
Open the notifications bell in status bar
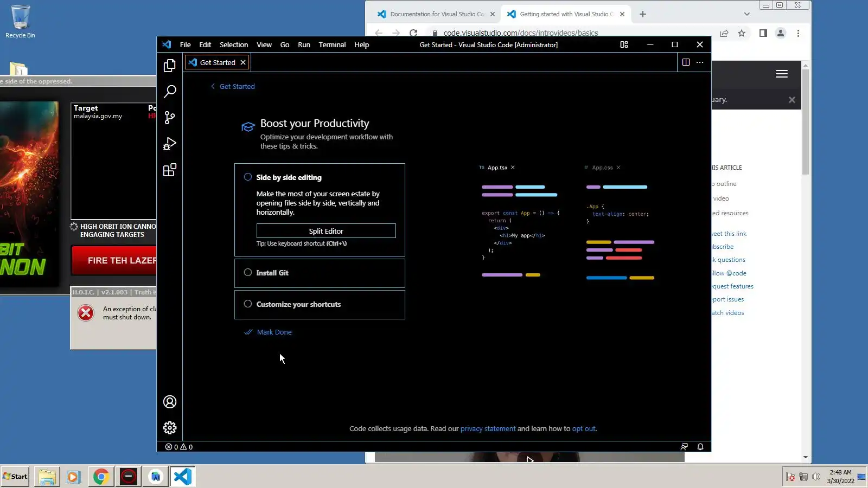(x=700, y=447)
